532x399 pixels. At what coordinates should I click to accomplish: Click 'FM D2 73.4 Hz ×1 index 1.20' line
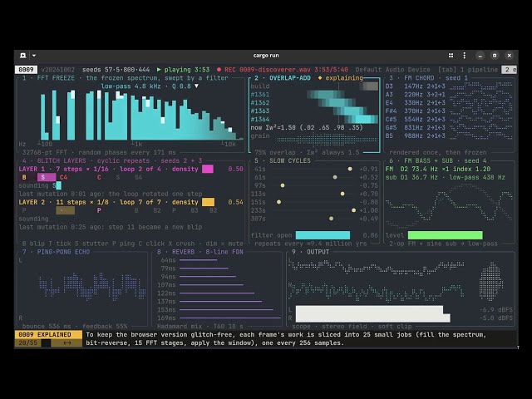tap(438, 169)
